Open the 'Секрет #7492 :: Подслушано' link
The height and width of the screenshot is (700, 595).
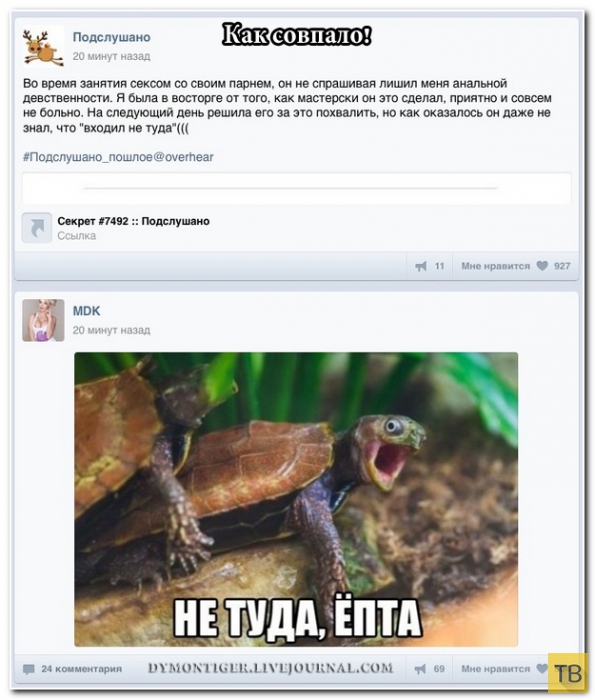click(x=133, y=221)
